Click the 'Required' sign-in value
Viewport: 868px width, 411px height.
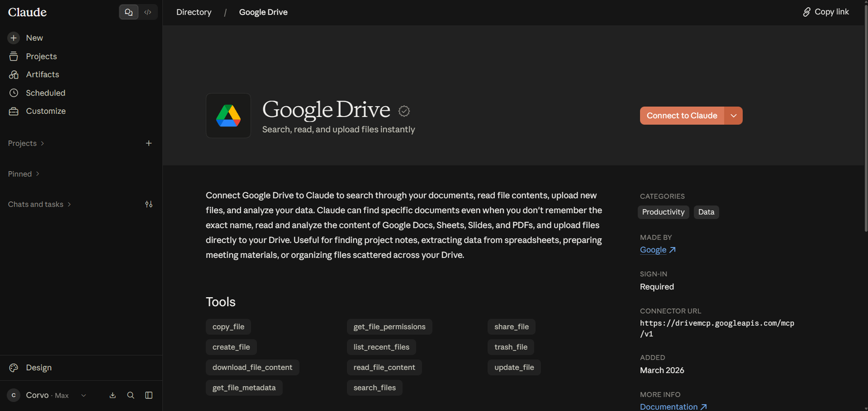[x=657, y=287]
